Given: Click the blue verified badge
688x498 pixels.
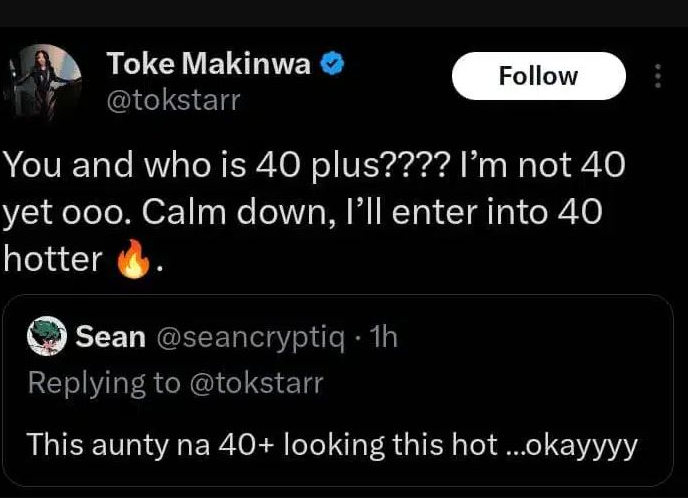Looking at the screenshot, I should [332, 64].
